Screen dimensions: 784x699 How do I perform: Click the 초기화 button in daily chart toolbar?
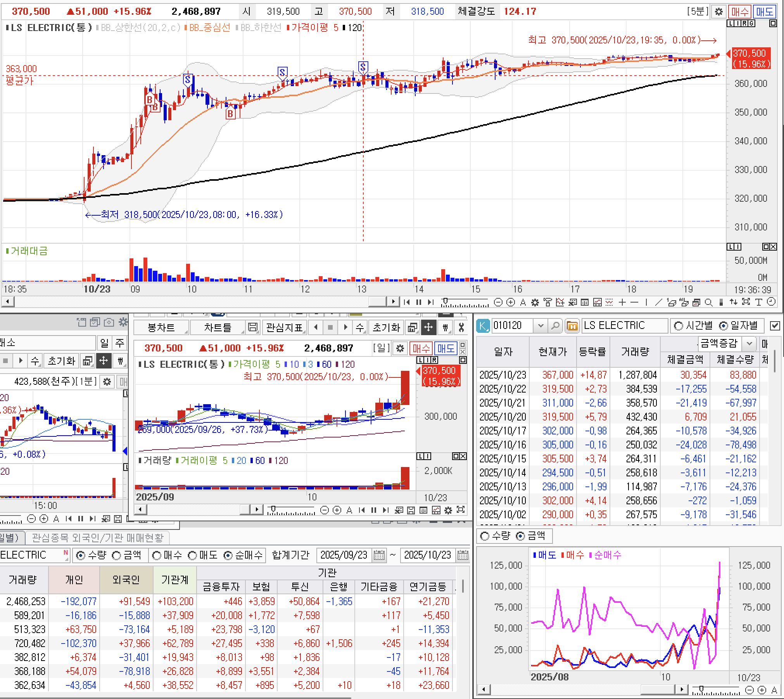click(x=386, y=328)
